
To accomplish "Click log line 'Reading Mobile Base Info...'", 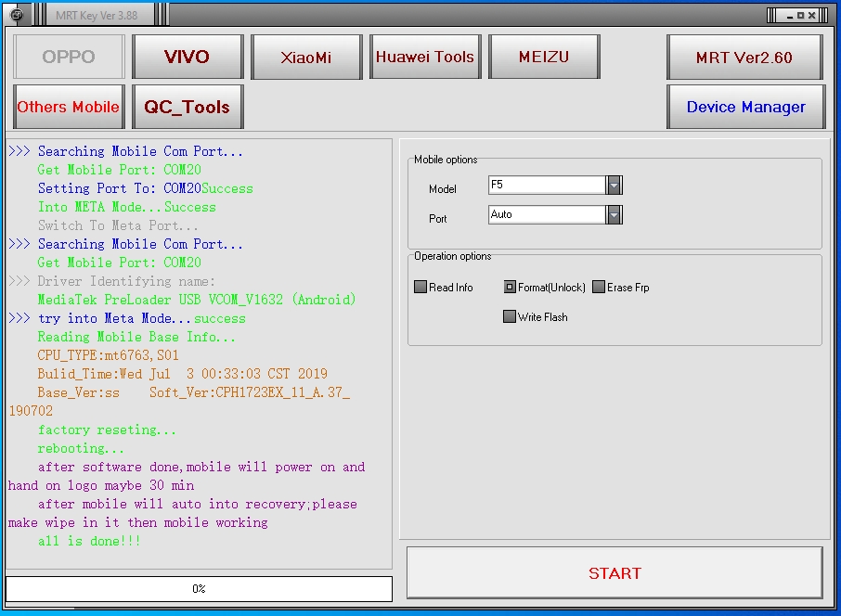I will 136,337.
